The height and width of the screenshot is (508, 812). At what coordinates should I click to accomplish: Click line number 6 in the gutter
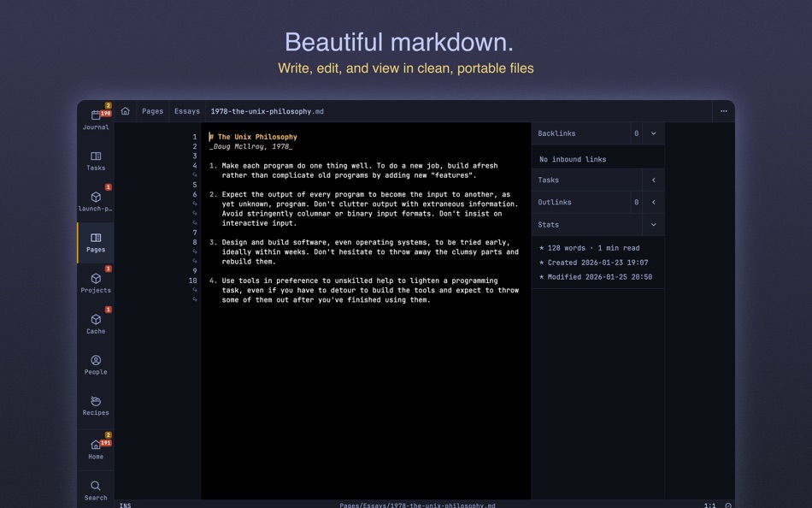click(x=195, y=194)
